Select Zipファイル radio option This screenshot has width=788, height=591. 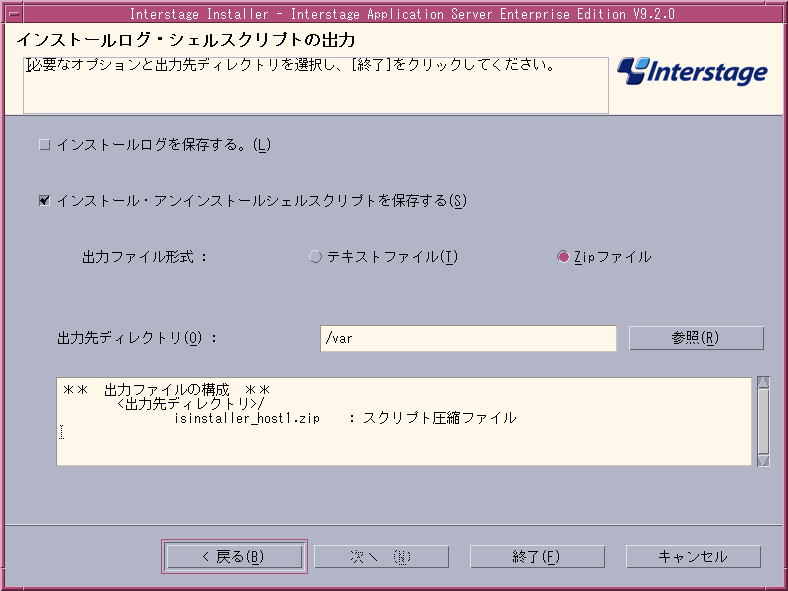563,257
